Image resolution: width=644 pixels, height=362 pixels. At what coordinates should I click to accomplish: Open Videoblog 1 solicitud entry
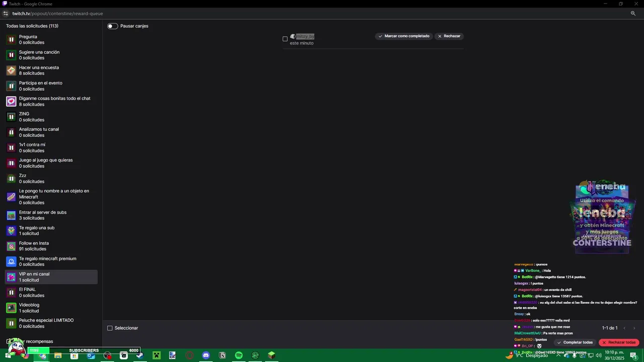(x=51, y=308)
